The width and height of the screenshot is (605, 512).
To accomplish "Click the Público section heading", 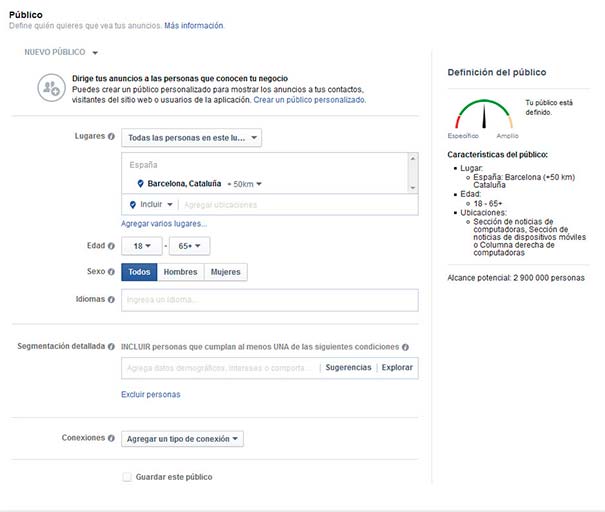I will tap(26, 15).
